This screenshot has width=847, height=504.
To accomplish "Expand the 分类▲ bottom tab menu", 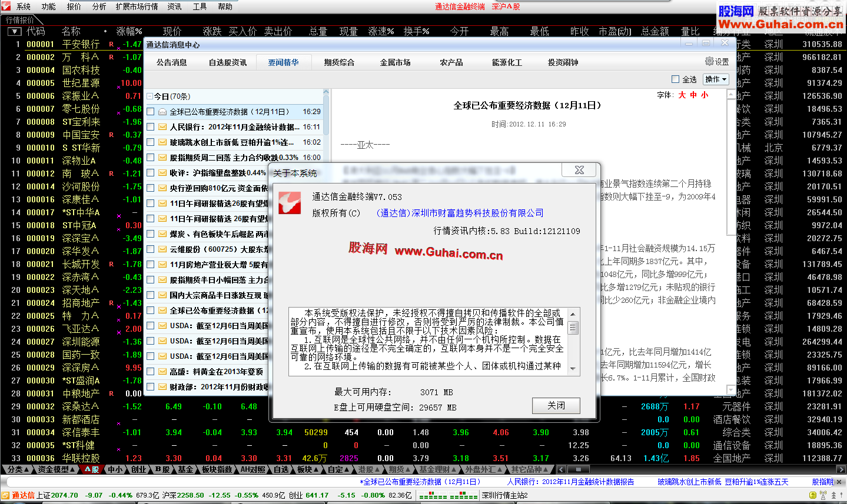I will pos(19,469).
